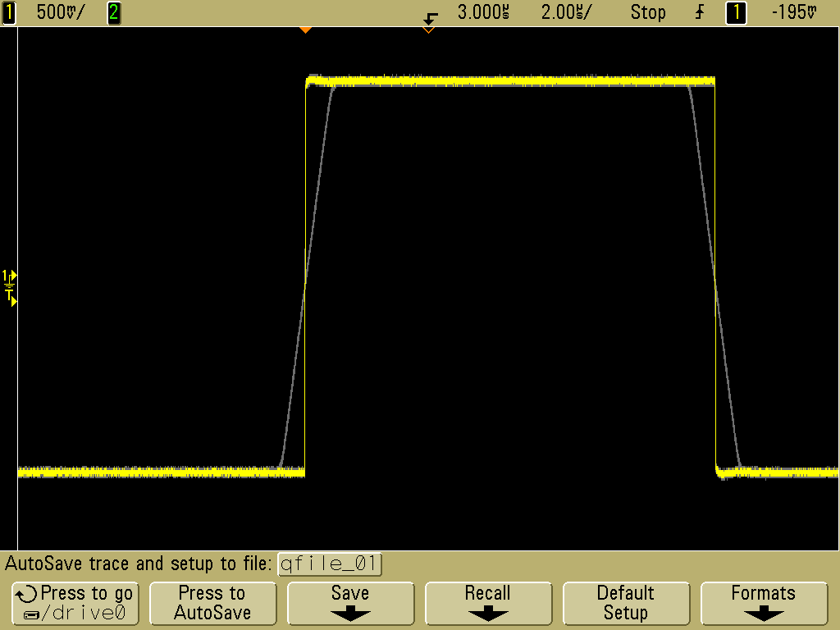Select the trigger source channel 1 badge
840x630 pixels.
pos(736,12)
